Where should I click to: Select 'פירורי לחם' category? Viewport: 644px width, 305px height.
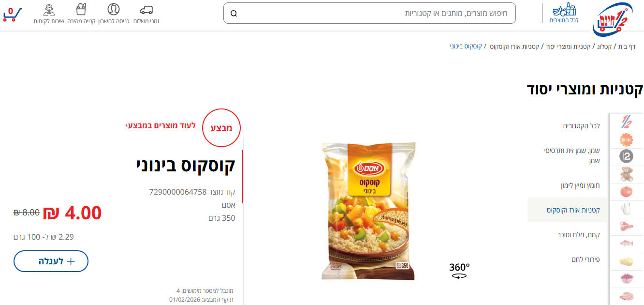585,259
